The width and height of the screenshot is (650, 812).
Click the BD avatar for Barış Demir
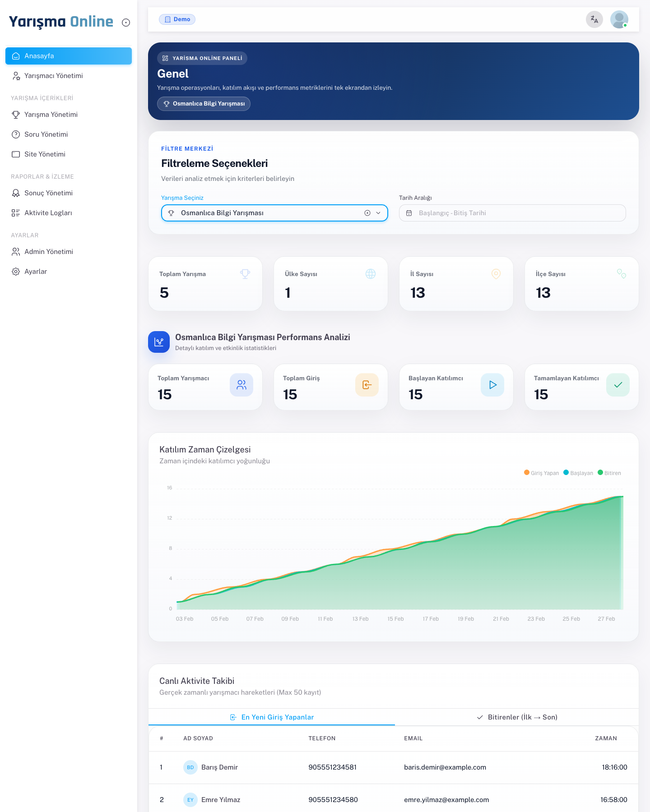(190, 767)
